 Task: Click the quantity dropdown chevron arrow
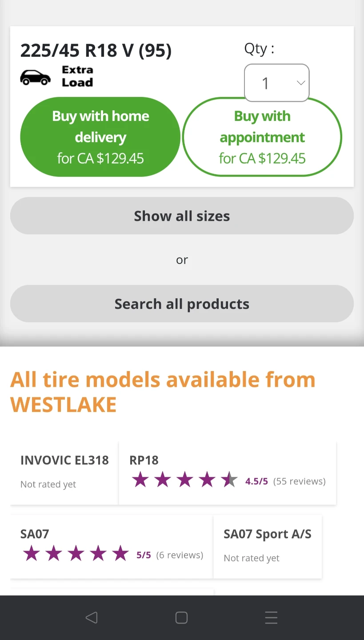[301, 83]
